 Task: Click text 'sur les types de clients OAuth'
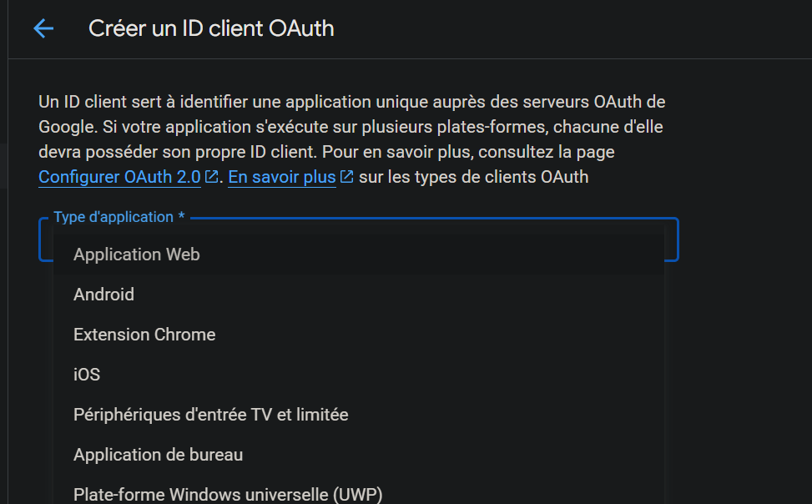(x=473, y=177)
